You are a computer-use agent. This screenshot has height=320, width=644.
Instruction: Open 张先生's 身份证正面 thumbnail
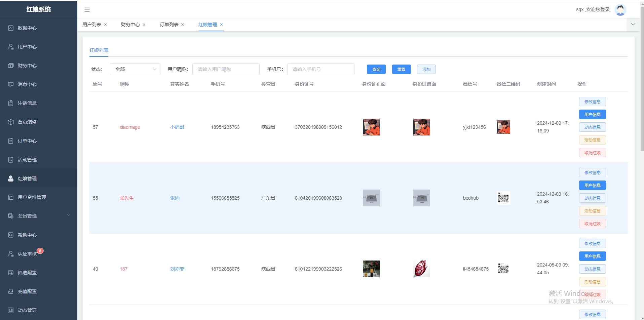coord(371,198)
